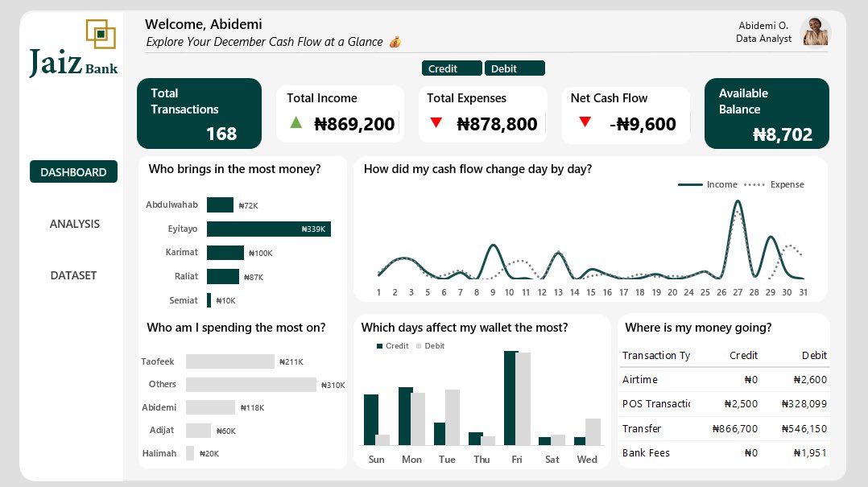Click the Abidemi spending bar
The image size is (868, 487).
click(x=210, y=407)
